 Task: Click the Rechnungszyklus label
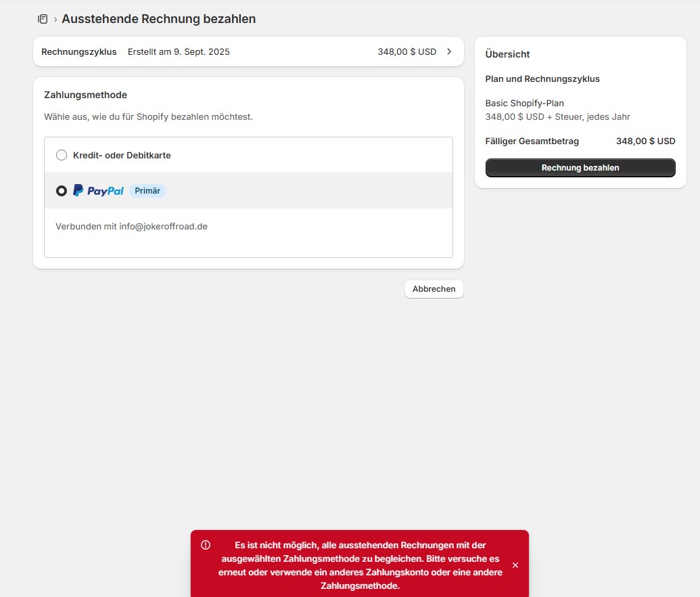pyautogui.click(x=79, y=51)
